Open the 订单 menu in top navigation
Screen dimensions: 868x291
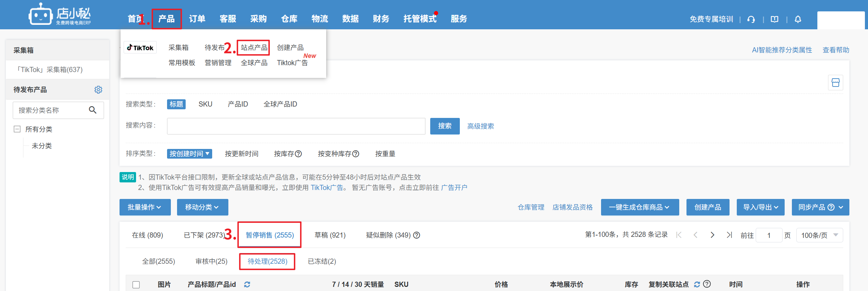197,19
